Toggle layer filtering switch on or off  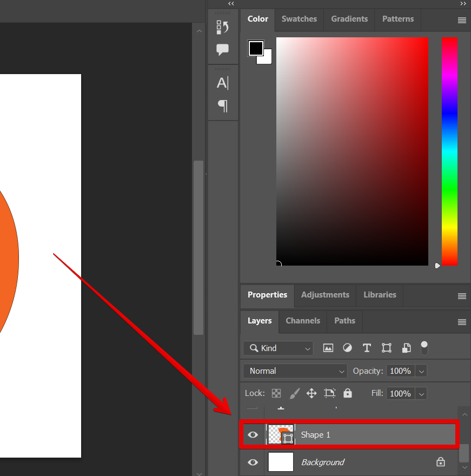[x=424, y=347]
